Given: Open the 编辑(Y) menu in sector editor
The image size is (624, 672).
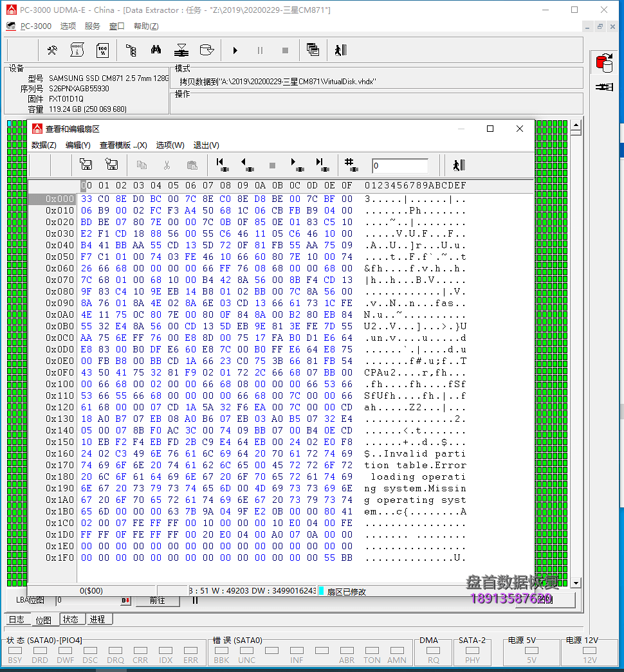Looking at the screenshot, I should [78, 145].
